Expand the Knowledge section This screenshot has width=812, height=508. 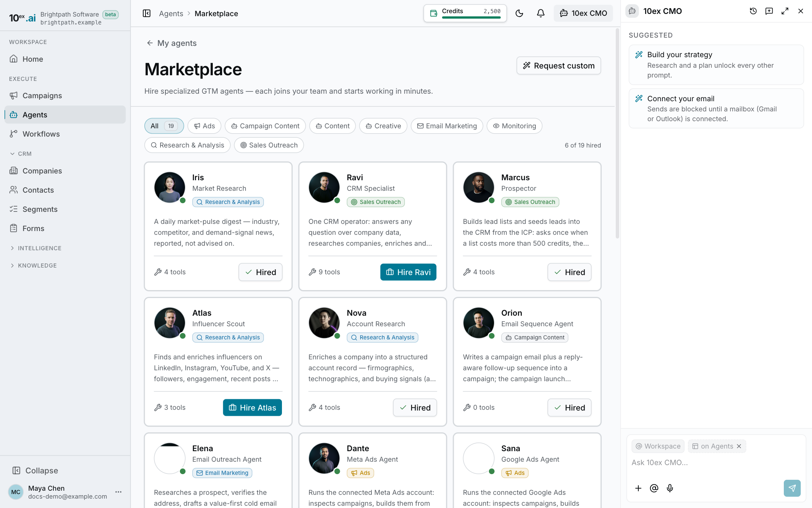pyautogui.click(x=33, y=266)
